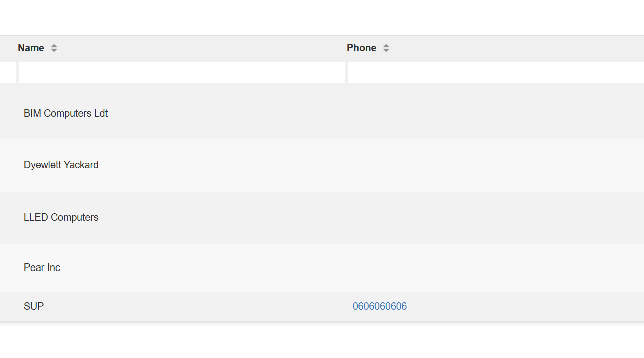Click the blank header cell left of Name
Image resolution: width=644 pixels, height=358 pixels.
click(x=8, y=48)
